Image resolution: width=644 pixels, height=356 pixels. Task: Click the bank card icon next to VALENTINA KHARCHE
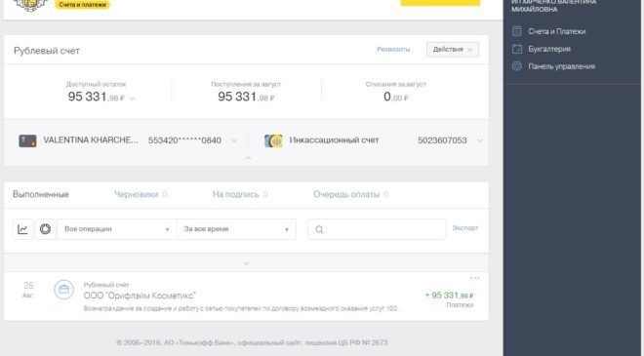coord(27,140)
